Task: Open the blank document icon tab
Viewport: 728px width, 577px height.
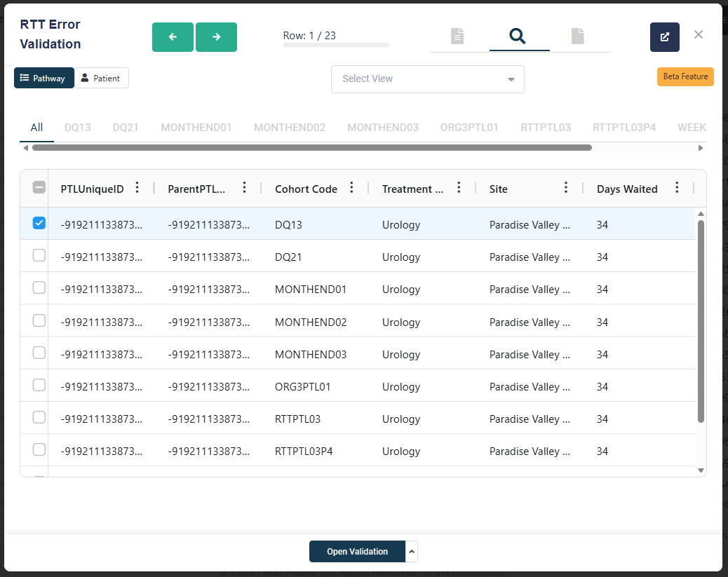Action: pyautogui.click(x=577, y=36)
